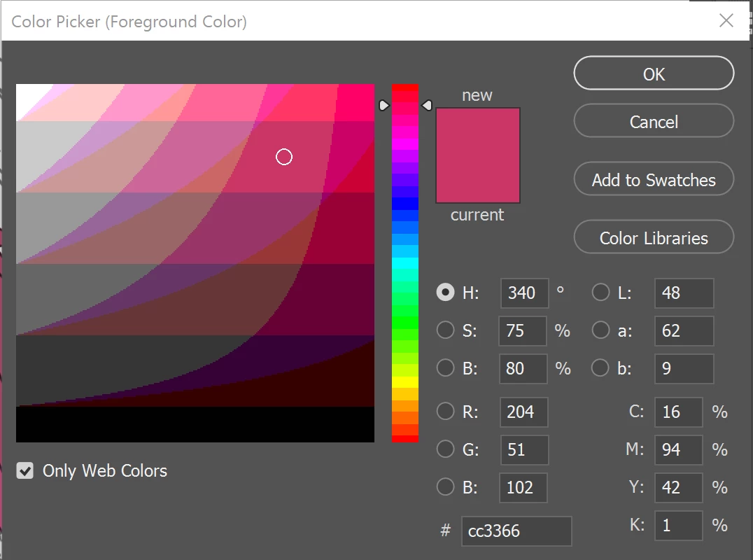Viewport: 753px width, 560px height.
Task: Open Color Libraries
Action: point(654,237)
